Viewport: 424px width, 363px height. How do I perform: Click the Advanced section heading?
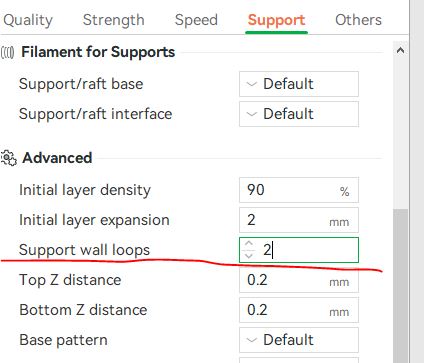point(57,158)
